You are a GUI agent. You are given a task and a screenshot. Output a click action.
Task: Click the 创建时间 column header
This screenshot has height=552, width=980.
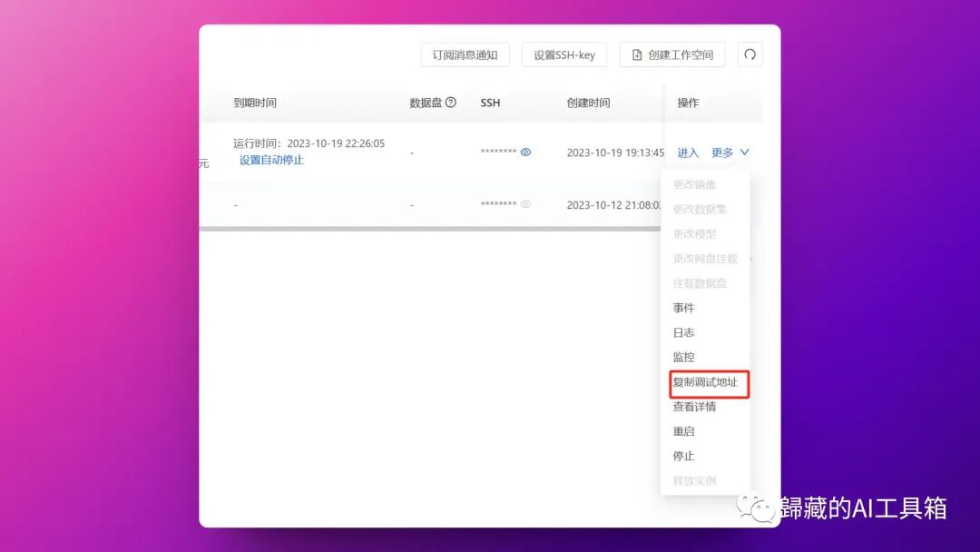[588, 103]
